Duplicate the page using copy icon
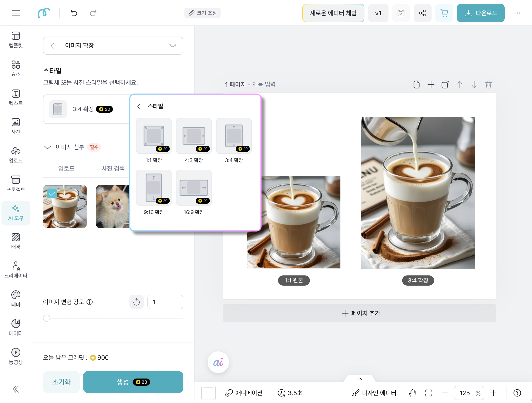Image resolution: width=532 pixels, height=403 pixels. [445, 84]
